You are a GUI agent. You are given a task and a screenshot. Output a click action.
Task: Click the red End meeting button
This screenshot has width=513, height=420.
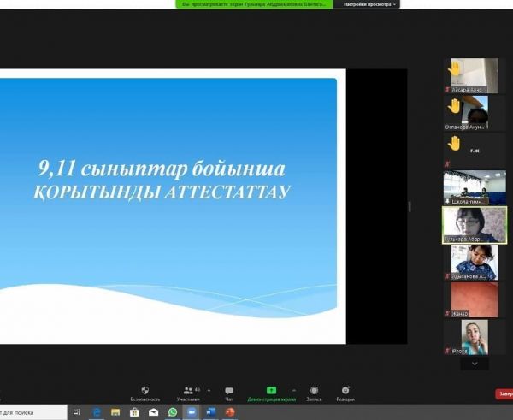504,393
